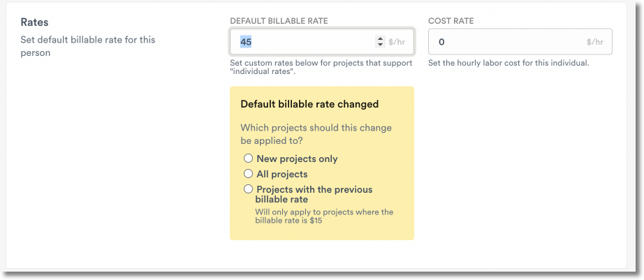Image resolution: width=644 pixels, height=280 pixels.
Task: Click the up arrow of the billable rate stepper
Action: (380, 39)
